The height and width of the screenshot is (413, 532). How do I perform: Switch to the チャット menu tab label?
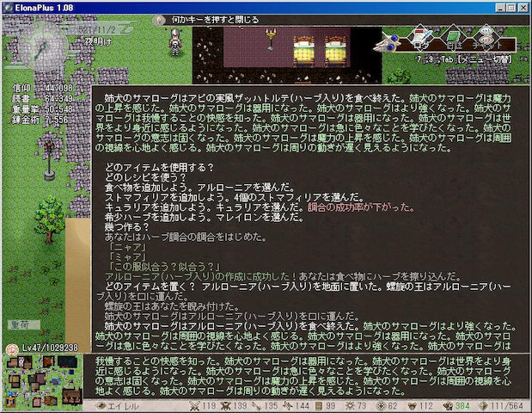coord(487,45)
